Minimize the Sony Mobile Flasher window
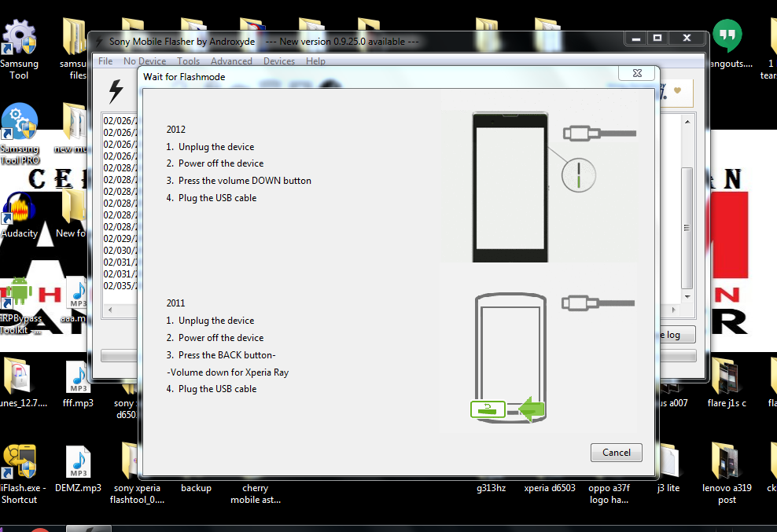 [635, 39]
